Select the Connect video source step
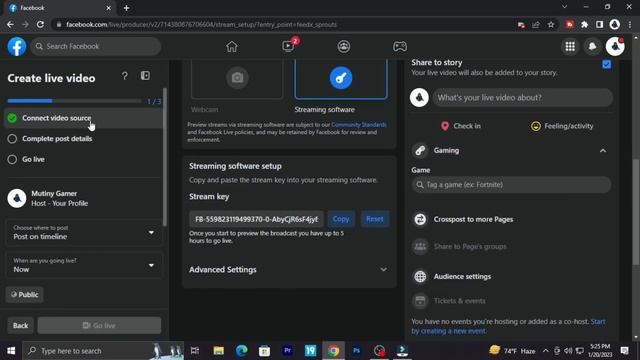This screenshot has height=360, width=640. (x=84, y=118)
